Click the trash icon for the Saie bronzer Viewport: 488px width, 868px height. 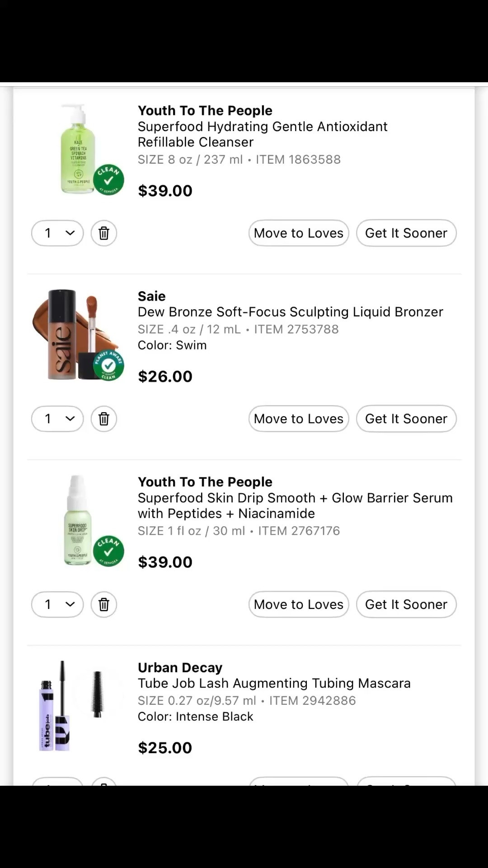[103, 419]
